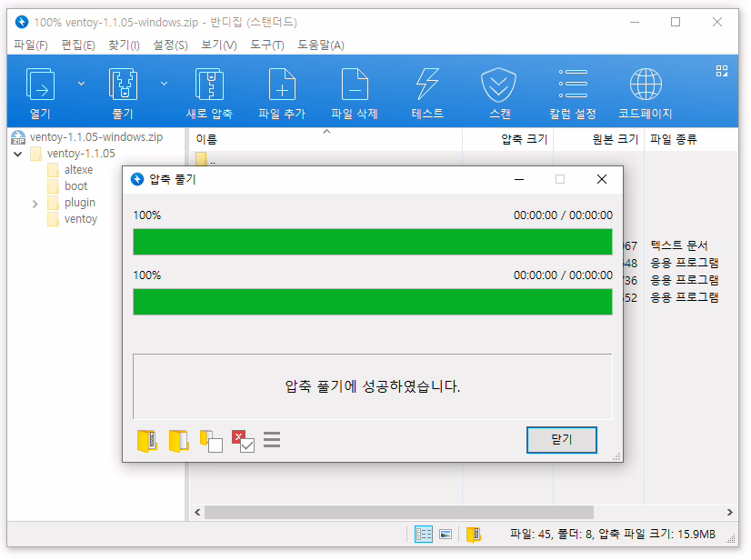
Task: Open the dropdown arrow beside 풀기
Action: tap(164, 84)
